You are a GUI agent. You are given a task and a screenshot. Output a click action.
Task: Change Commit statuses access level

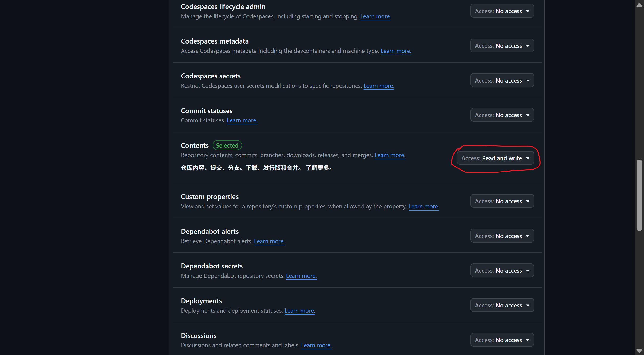pyautogui.click(x=502, y=115)
